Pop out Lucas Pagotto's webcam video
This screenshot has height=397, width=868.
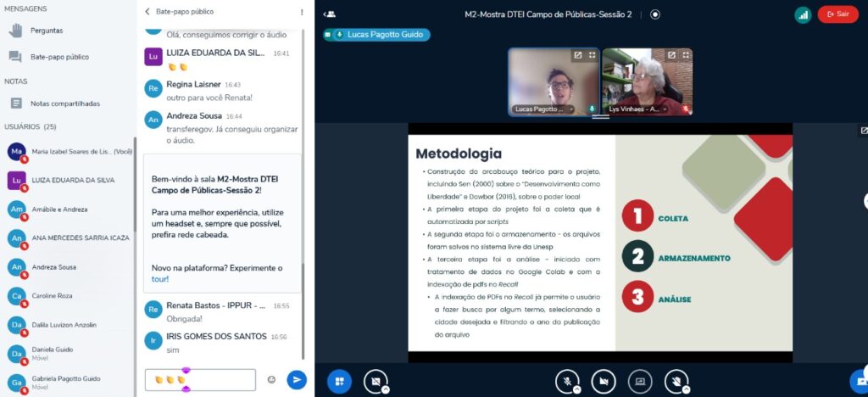[x=577, y=55]
